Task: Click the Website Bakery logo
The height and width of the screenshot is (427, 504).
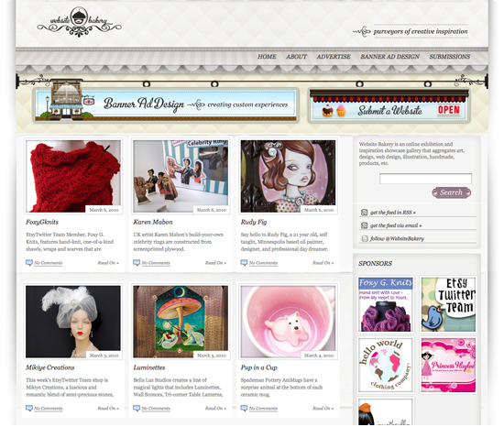Action: (80, 22)
